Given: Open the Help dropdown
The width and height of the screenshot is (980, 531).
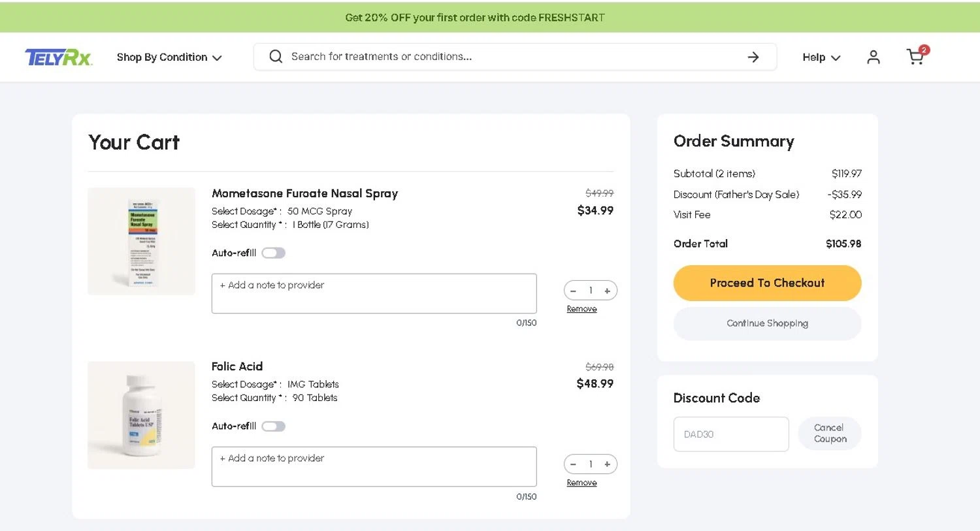Looking at the screenshot, I should click(x=821, y=57).
